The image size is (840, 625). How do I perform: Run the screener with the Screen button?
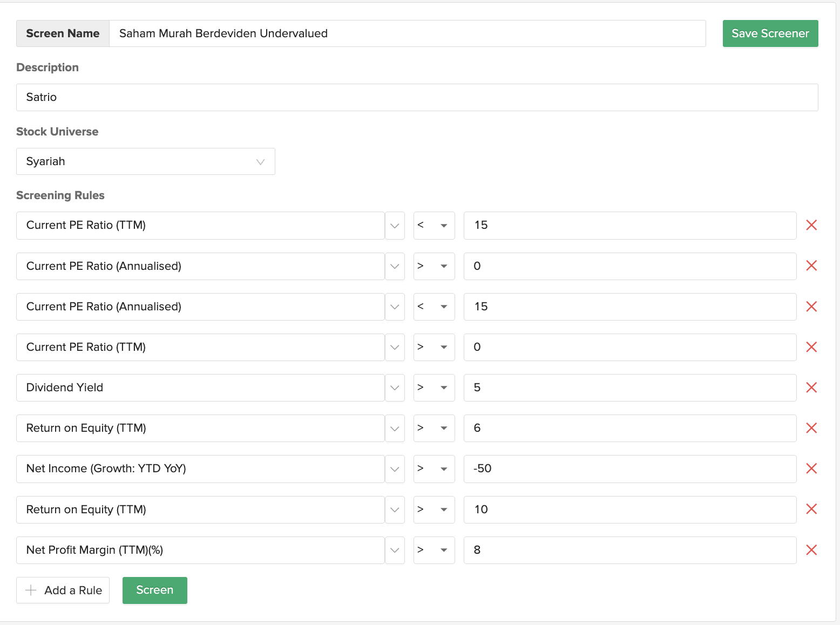point(154,590)
